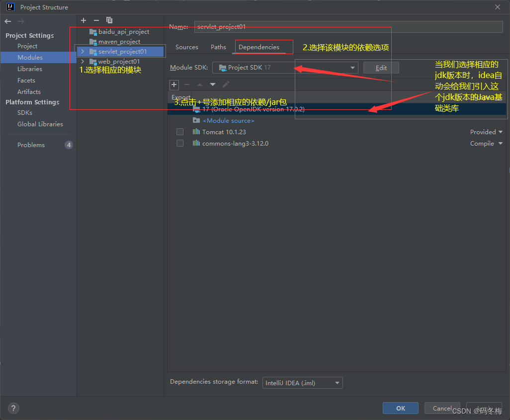Viewport: 510px width, 420px height.
Task: Switch to the Sources tab
Action: click(x=187, y=47)
